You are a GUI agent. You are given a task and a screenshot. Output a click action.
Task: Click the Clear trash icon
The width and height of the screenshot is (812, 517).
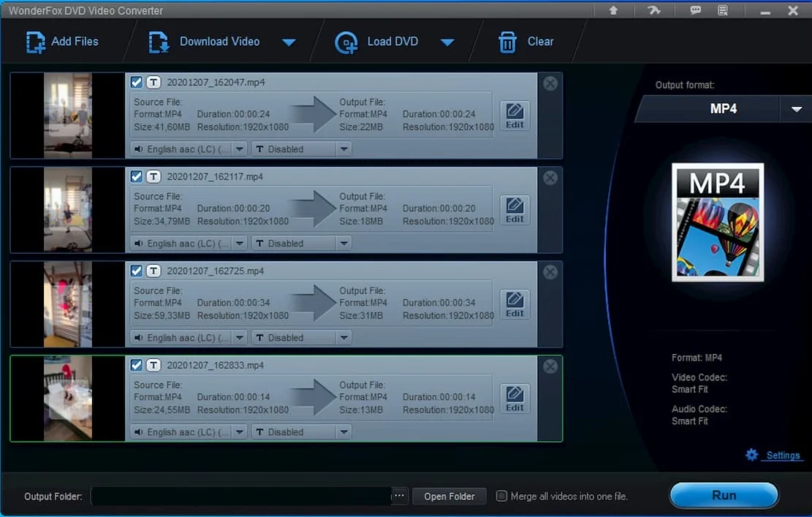(x=507, y=42)
